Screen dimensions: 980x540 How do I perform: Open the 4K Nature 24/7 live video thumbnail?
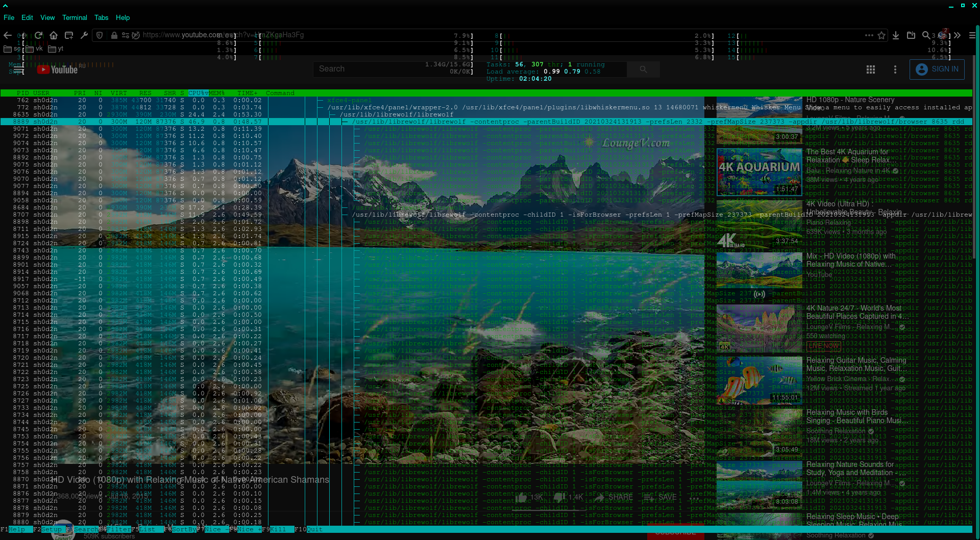click(x=759, y=328)
